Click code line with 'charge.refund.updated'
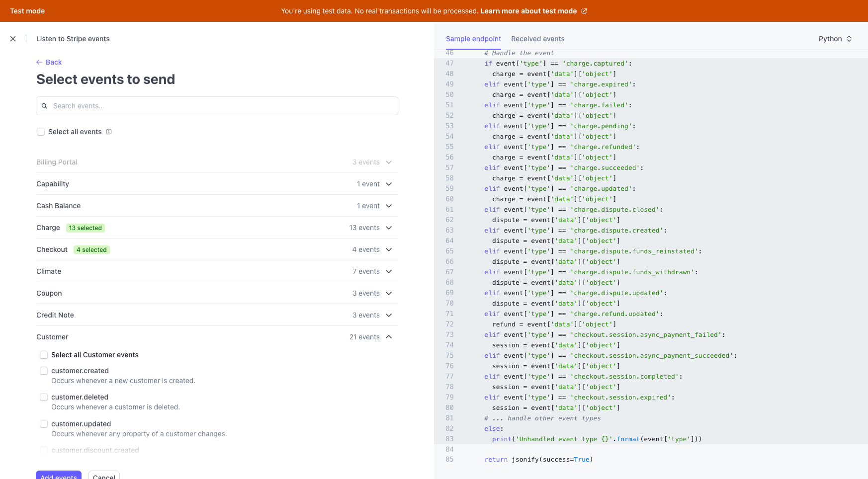Image resolution: width=868 pixels, height=479 pixels. tap(574, 314)
